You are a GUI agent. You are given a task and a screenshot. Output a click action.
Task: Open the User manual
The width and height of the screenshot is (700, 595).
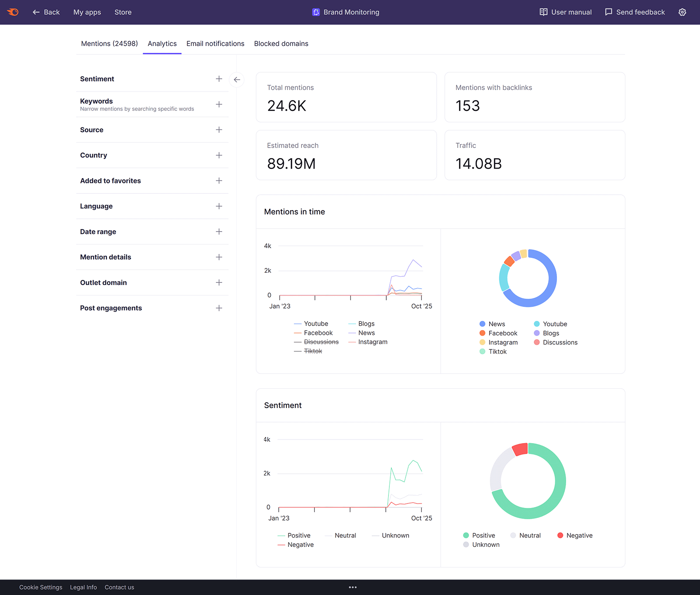pos(565,12)
